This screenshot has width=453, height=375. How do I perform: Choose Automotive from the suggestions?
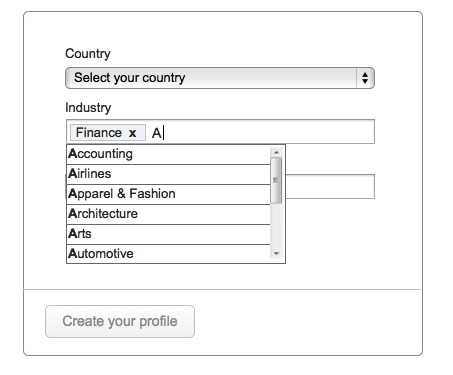(x=168, y=254)
